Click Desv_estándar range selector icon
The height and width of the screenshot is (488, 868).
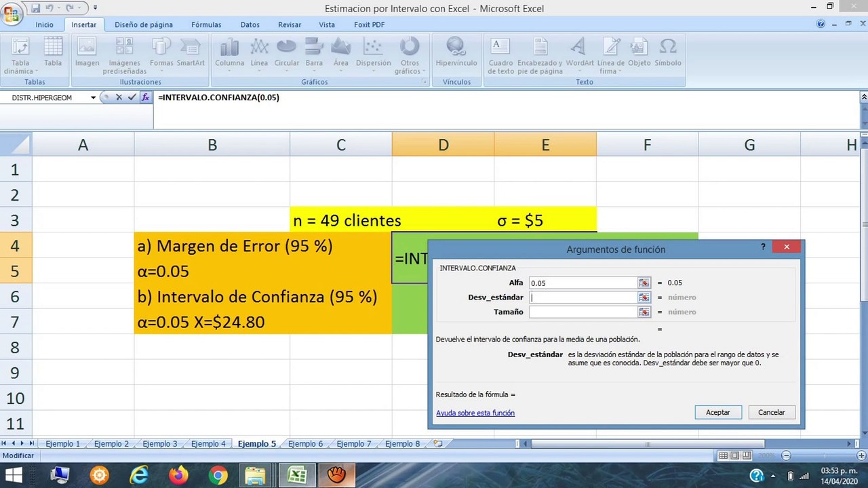pos(644,298)
